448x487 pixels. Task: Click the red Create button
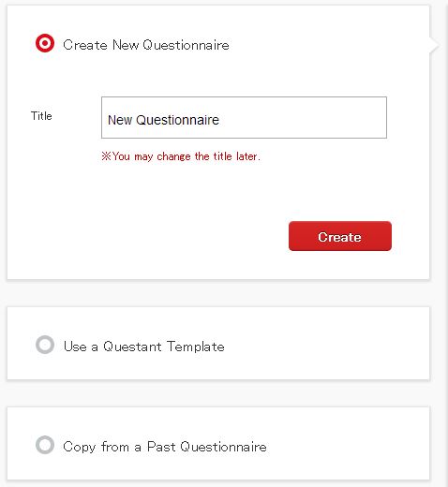[340, 236]
